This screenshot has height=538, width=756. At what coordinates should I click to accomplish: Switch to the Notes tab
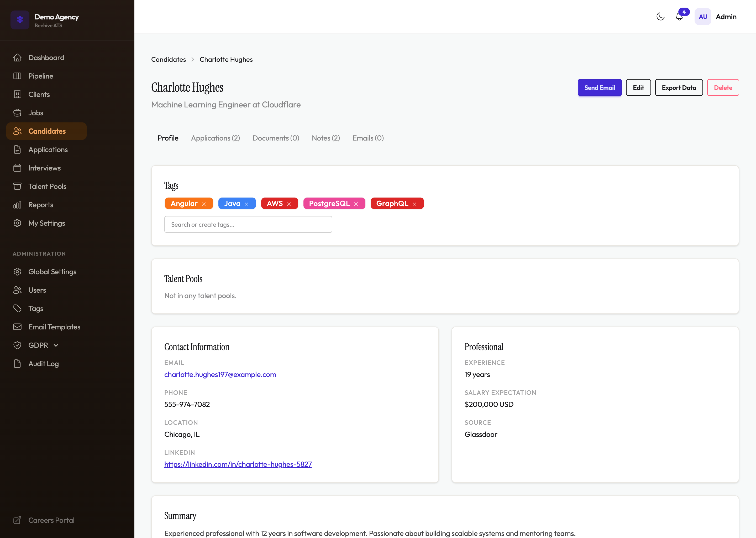325,138
